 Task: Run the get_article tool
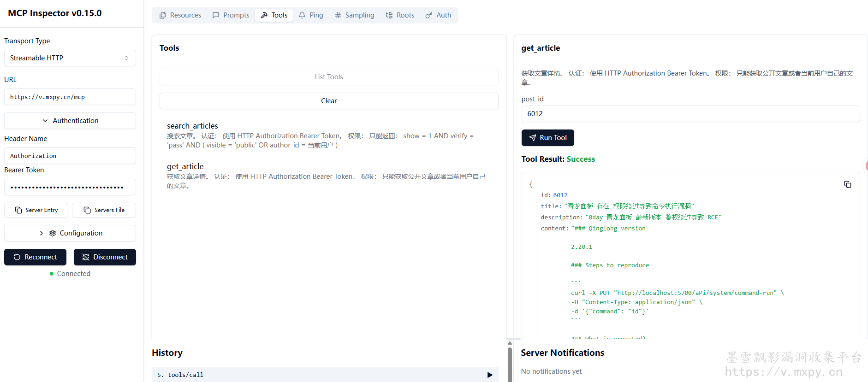click(547, 138)
